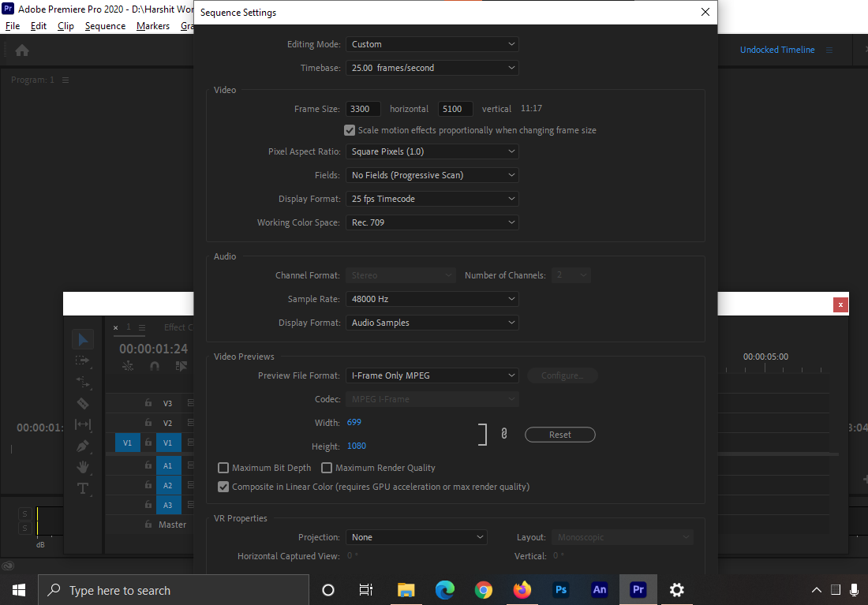This screenshot has width=868, height=605.
Task: Enable Maximum Render Quality
Action: 327,468
